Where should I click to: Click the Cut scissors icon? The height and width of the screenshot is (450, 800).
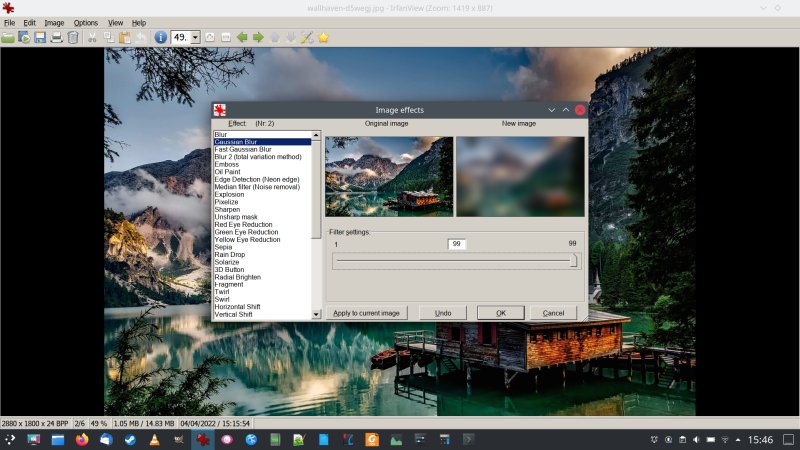click(93, 37)
